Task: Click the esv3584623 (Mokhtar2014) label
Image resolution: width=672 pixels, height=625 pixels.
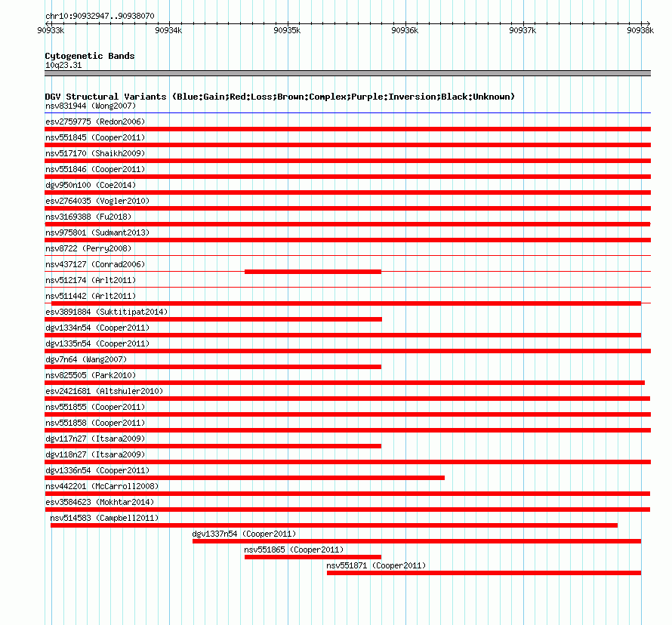Action: pyautogui.click(x=100, y=502)
